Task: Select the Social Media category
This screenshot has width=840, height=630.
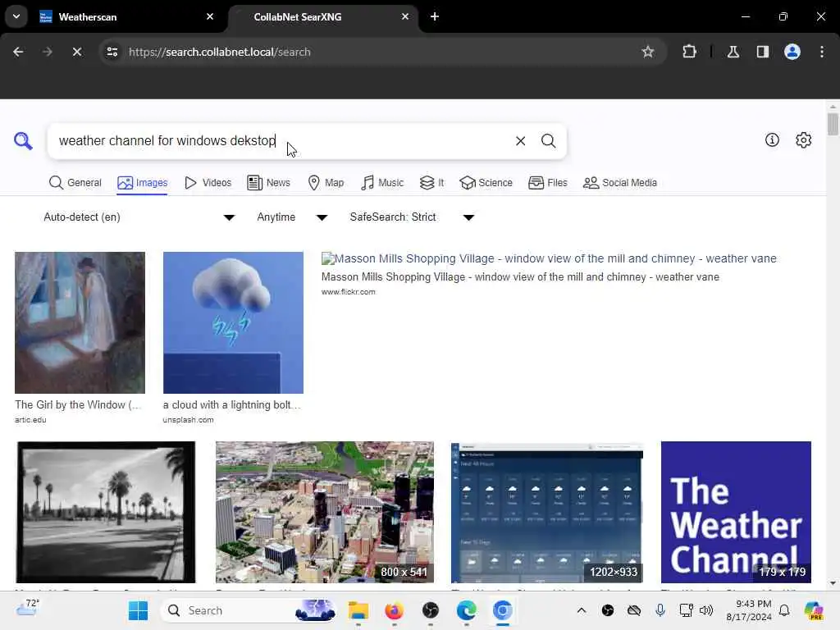Action: pyautogui.click(x=620, y=183)
